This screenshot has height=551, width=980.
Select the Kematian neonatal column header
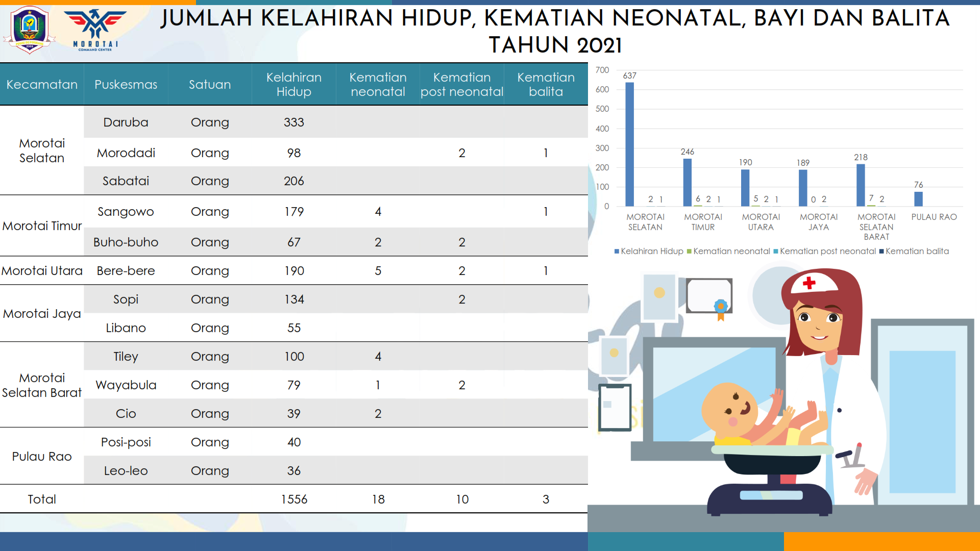click(x=378, y=84)
